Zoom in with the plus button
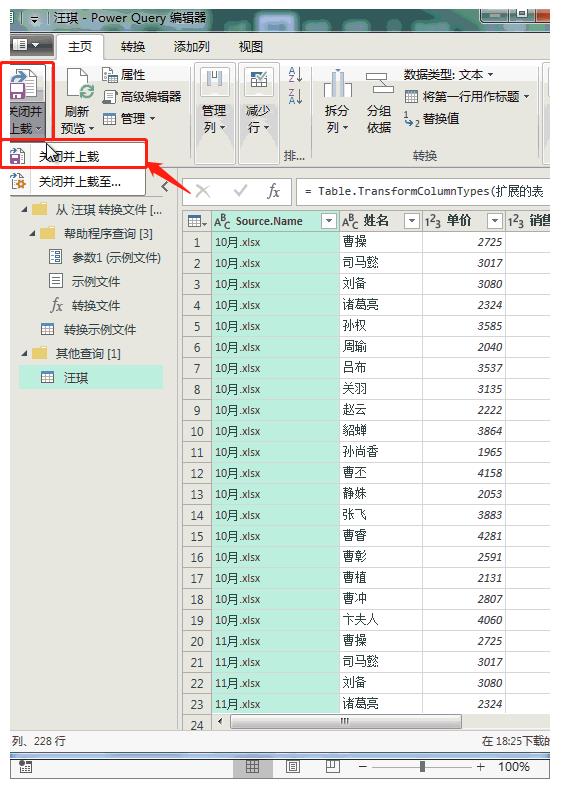 coord(480,767)
